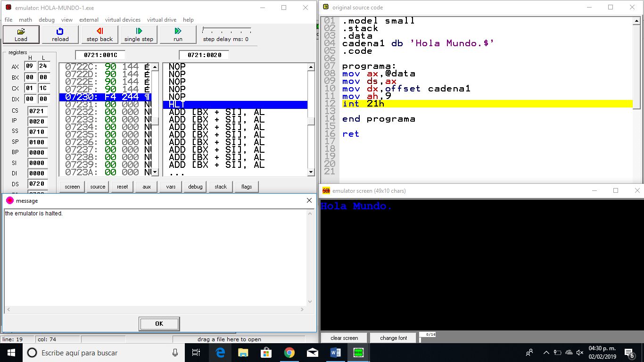Click scroll down arrow of disassembly list

[x=311, y=172]
